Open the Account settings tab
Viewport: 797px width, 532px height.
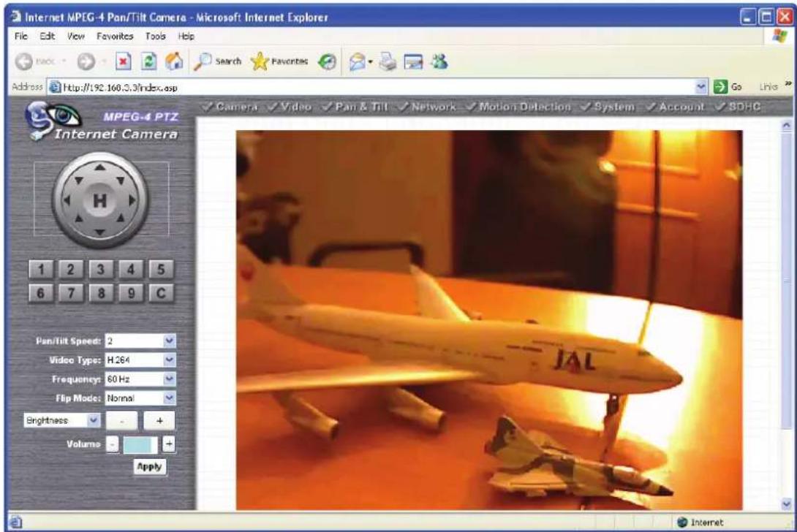pyautogui.click(x=675, y=107)
